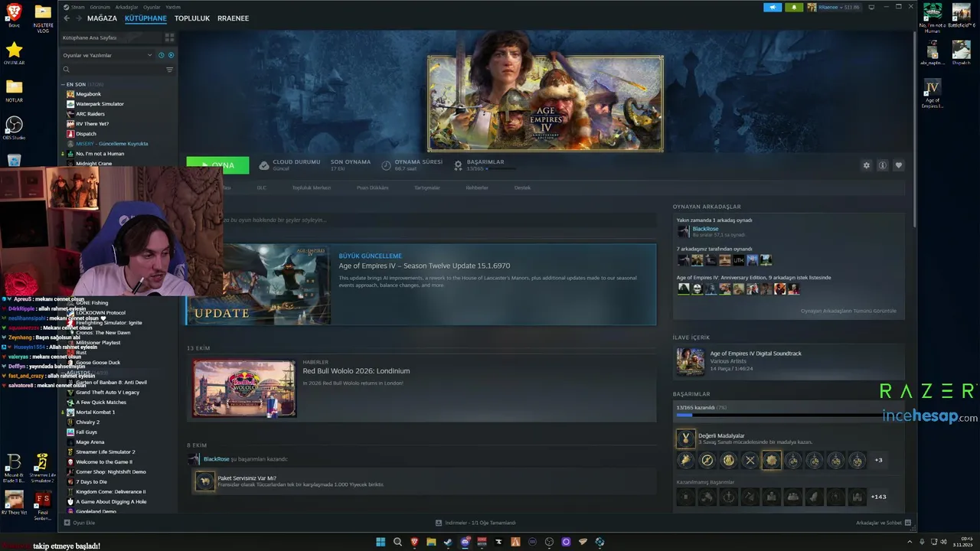980x551 pixels.
Task: Open the RRAENEE profile tab
Action: tap(233, 18)
